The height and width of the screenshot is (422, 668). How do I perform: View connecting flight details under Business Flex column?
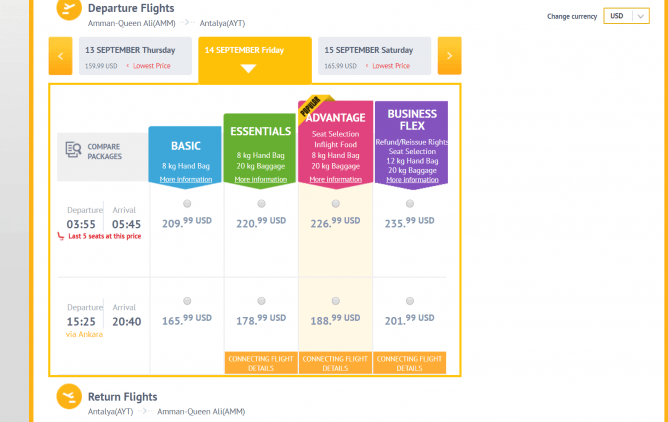pos(410,363)
